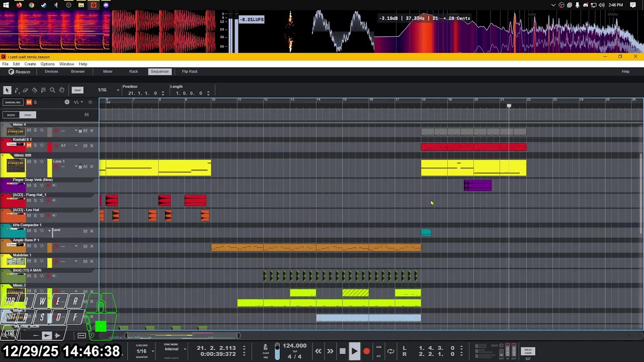This screenshot has height=362, width=644.
Task: Click Help button at right of toolbar
Action: click(x=625, y=71)
